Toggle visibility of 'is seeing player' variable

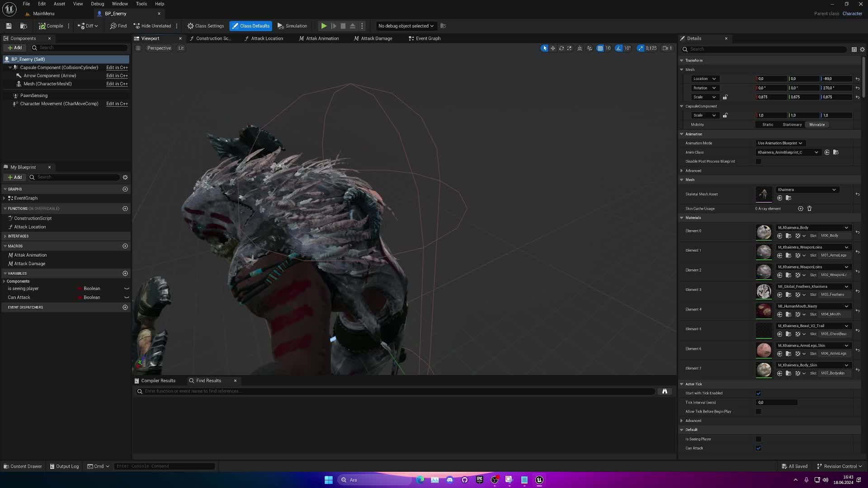pos(127,288)
